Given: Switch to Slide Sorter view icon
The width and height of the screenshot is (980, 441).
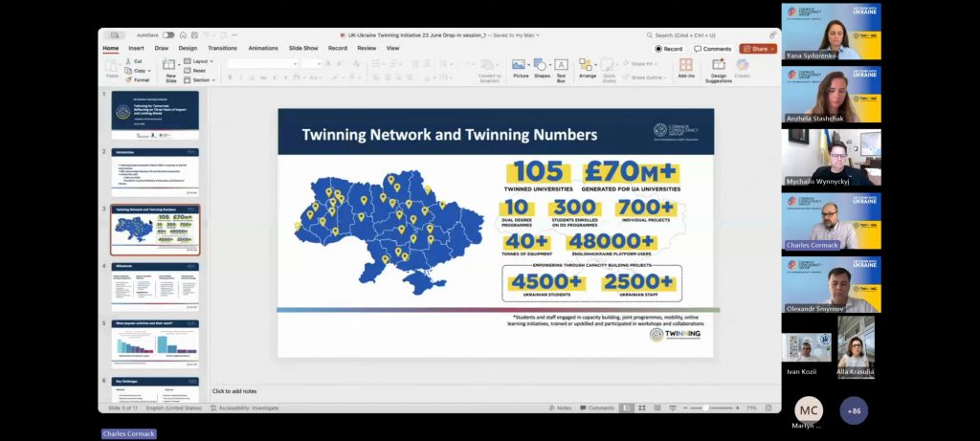Looking at the screenshot, I should [x=642, y=408].
